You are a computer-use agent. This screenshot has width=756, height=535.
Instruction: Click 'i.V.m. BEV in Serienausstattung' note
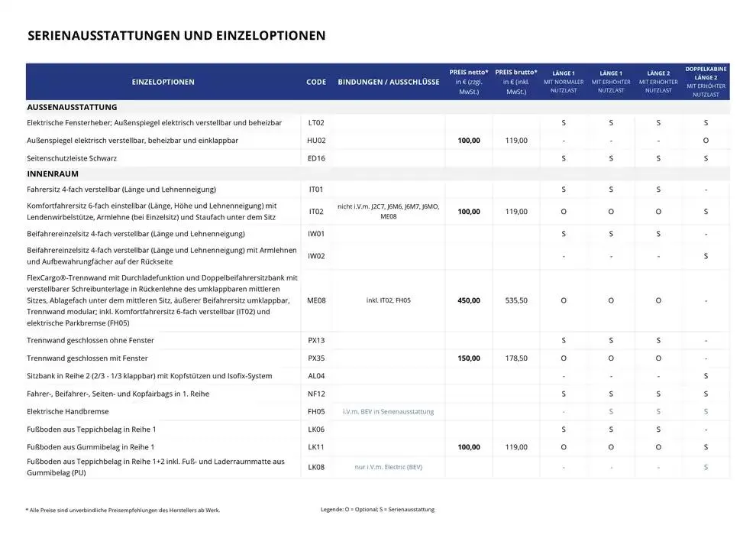tap(389, 411)
